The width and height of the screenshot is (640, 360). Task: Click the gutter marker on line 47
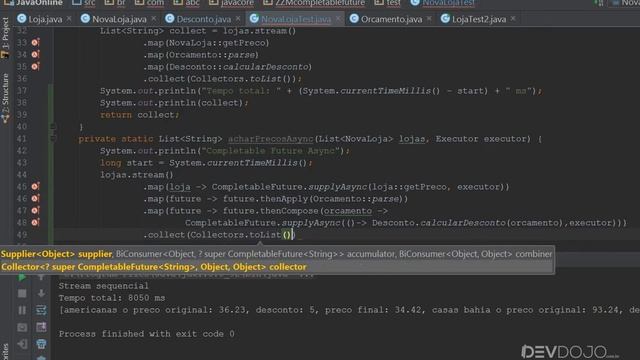click(x=36, y=211)
